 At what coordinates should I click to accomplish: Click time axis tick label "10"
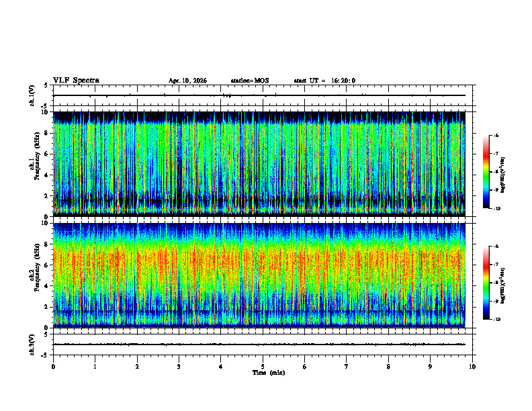472,367
